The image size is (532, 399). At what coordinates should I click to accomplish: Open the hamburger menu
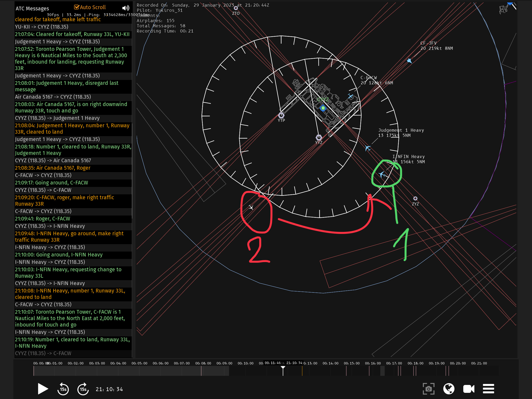488,389
